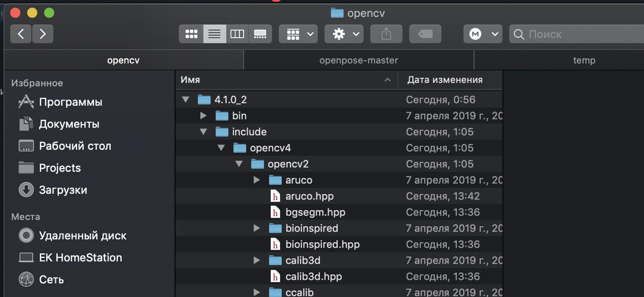The height and width of the screenshot is (297, 644).
Task: Go back to previous folder
Action: 21,34
